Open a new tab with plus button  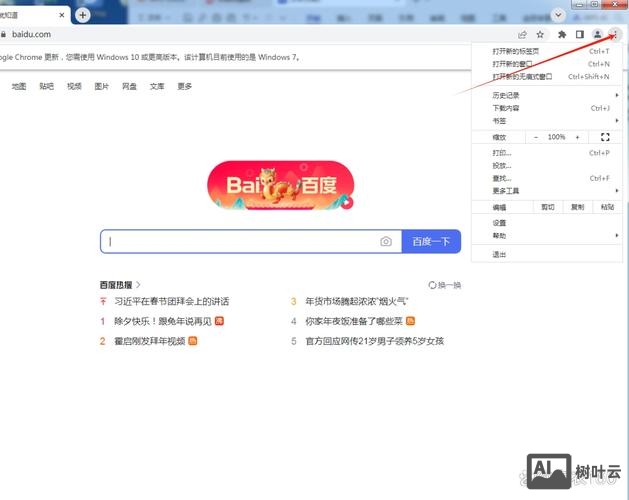[83, 15]
